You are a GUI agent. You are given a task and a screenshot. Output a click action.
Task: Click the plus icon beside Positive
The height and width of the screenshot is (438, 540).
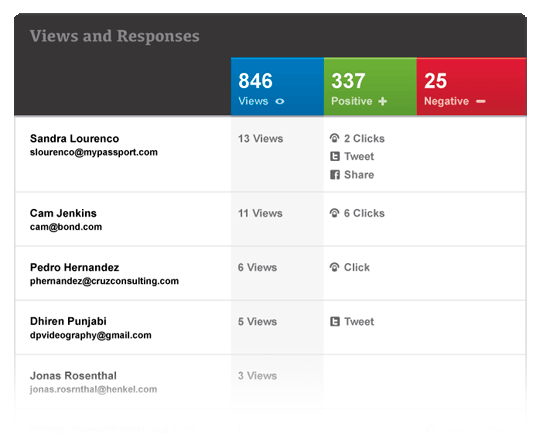click(383, 101)
